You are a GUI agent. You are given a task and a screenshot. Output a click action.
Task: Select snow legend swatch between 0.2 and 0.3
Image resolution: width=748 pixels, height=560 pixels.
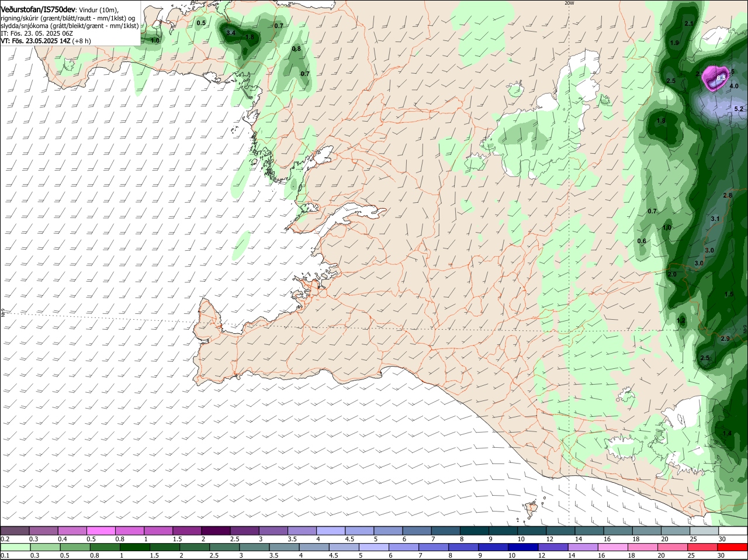click(x=15, y=530)
